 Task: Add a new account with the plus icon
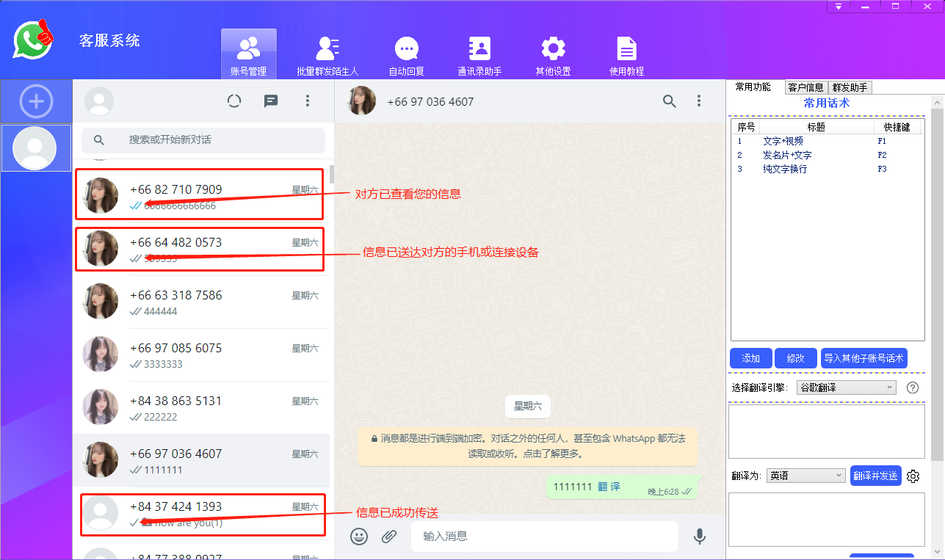pyautogui.click(x=36, y=101)
